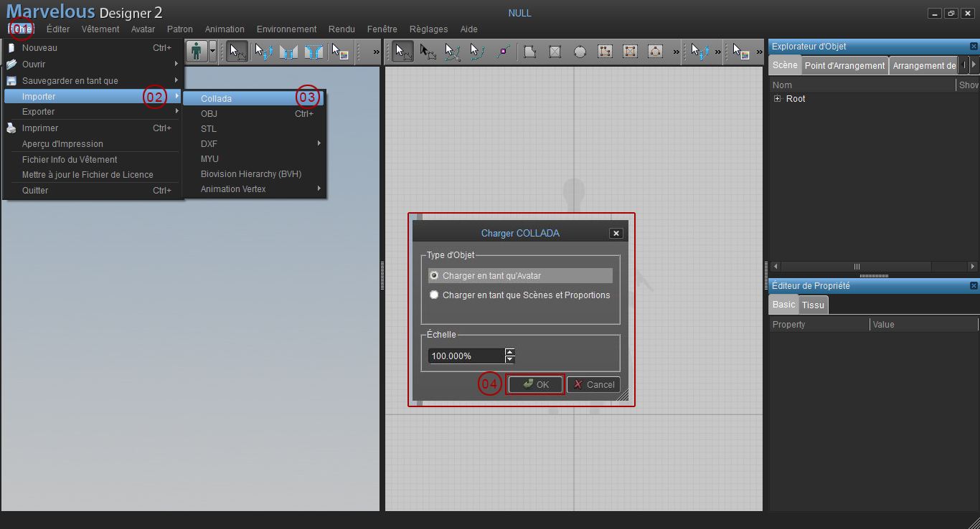This screenshot has width=980, height=529.
Task: Select the move pattern tool in 3D toolbar
Action: [x=237, y=52]
